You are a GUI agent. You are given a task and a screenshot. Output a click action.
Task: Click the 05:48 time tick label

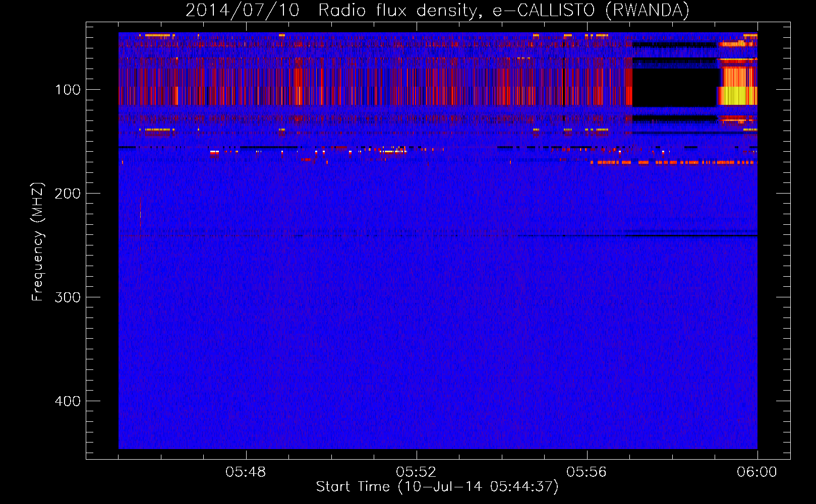coord(246,472)
